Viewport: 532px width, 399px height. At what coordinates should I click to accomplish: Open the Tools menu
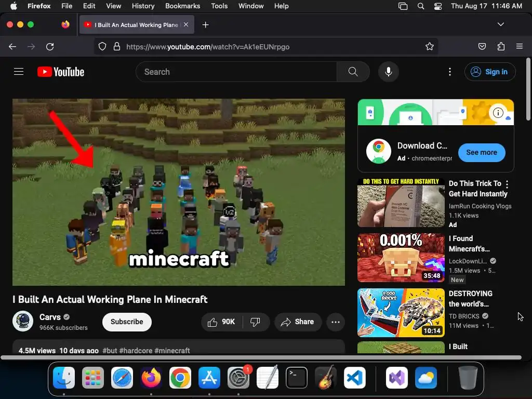219,6
